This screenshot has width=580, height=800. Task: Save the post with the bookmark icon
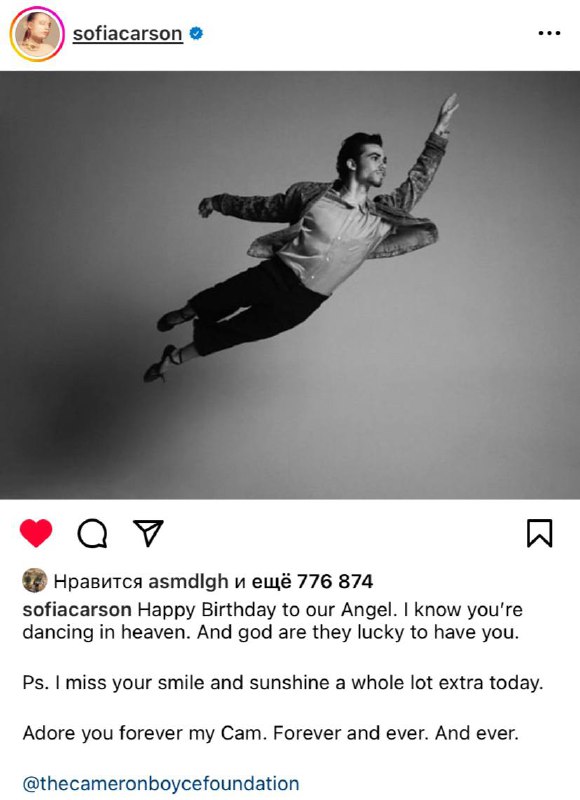tap(539, 533)
